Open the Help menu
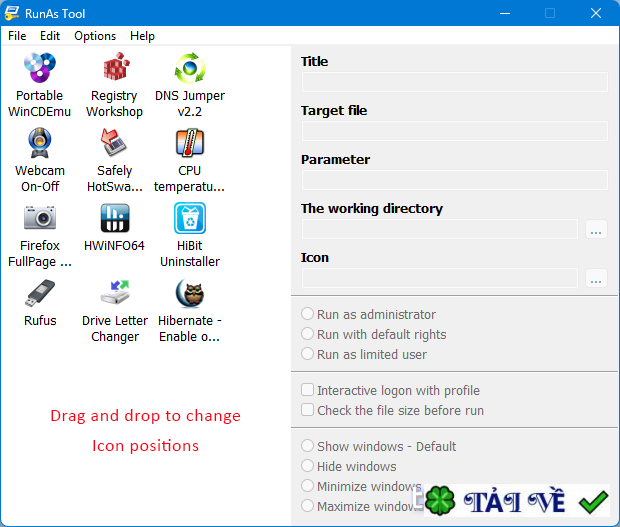The width and height of the screenshot is (620, 527). click(x=142, y=36)
